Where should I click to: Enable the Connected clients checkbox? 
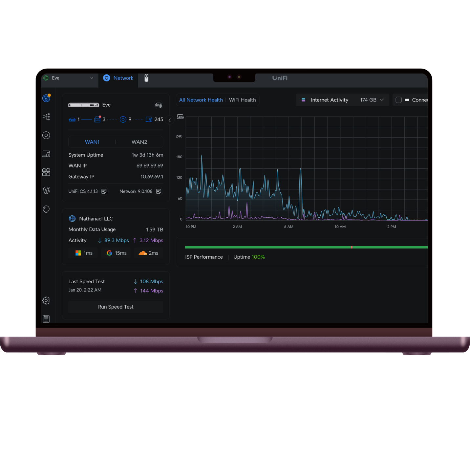398,100
